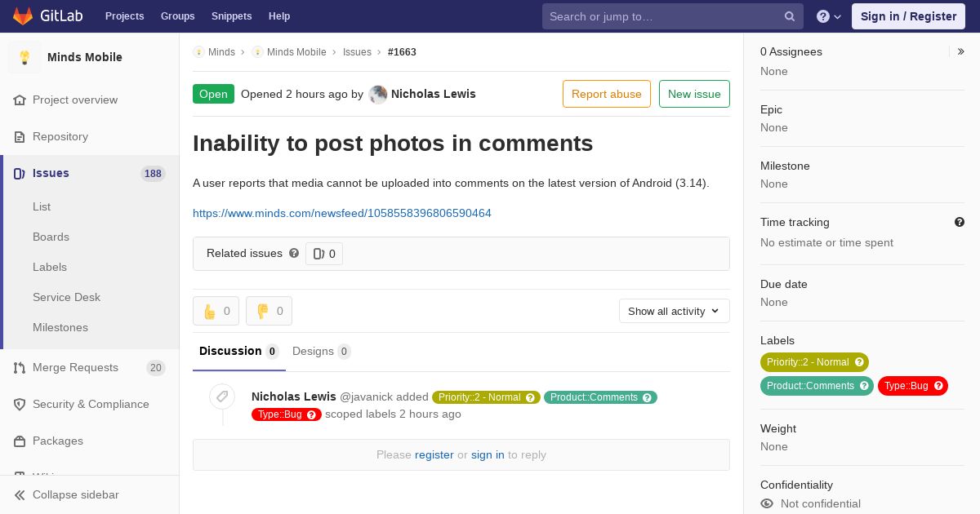Give a thumbs down reaction
Image resolution: width=980 pixels, height=514 pixels.
[x=269, y=311]
